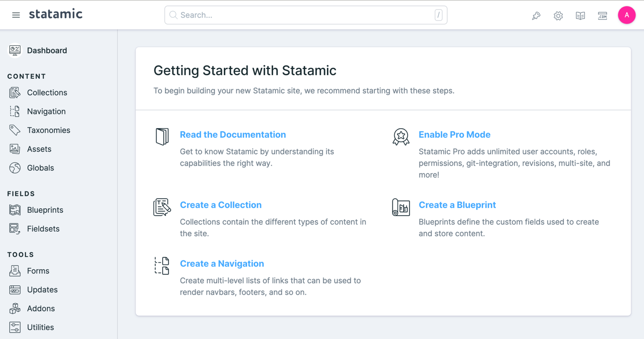The width and height of the screenshot is (644, 339).
Task: Open the pin favorites icon
Action: [x=536, y=16]
